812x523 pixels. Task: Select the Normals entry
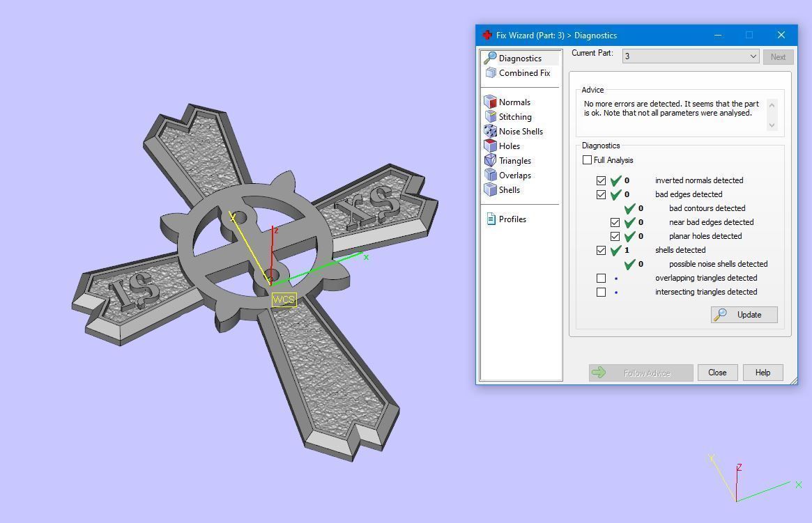point(514,102)
